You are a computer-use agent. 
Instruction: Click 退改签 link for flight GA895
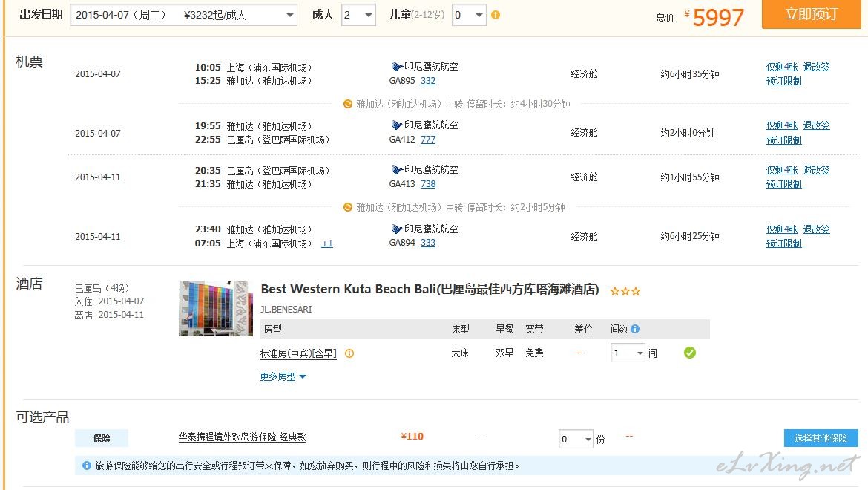coord(817,66)
